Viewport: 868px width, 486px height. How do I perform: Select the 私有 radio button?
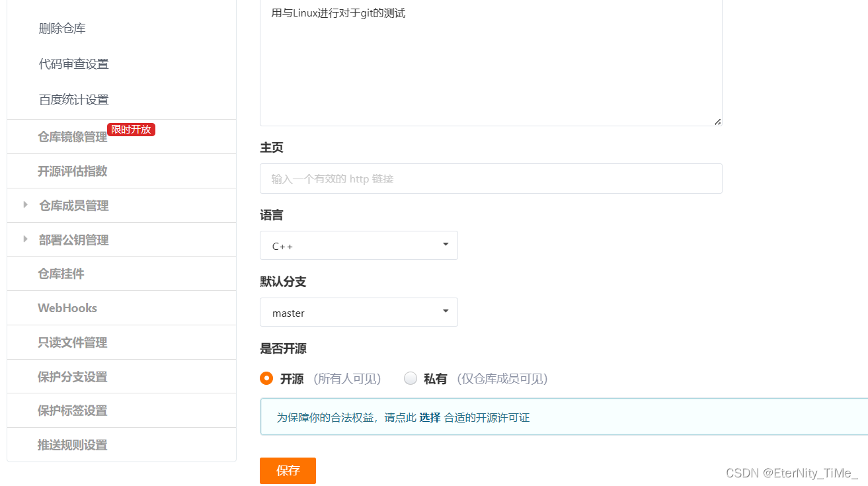[411, 378]
